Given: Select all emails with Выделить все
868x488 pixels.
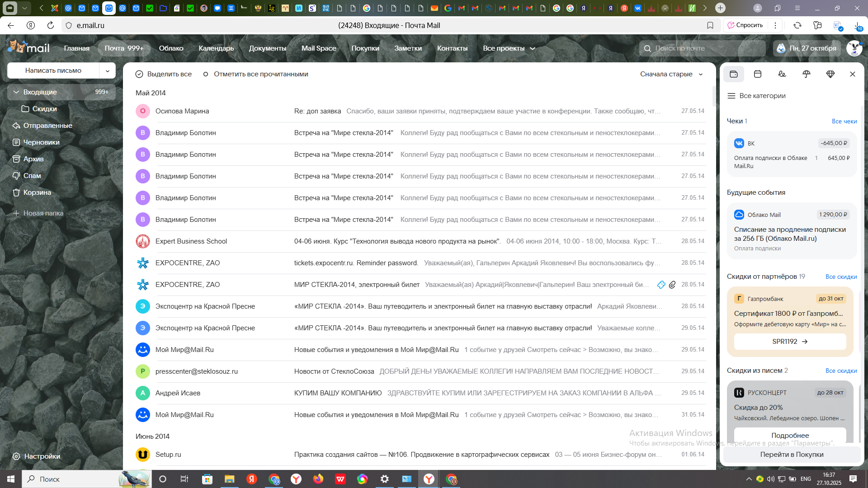Looking at the screenshot, I should (164, 74).
